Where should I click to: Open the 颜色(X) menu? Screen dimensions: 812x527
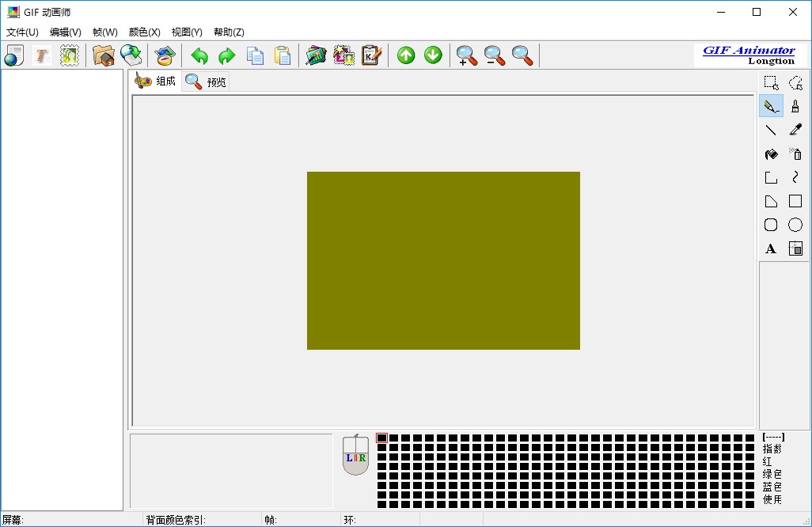[145, 32]
